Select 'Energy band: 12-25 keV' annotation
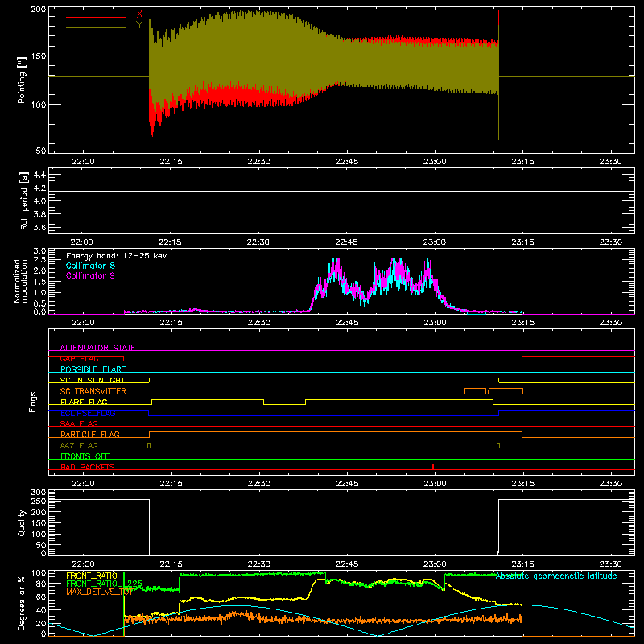 point(117,256)
